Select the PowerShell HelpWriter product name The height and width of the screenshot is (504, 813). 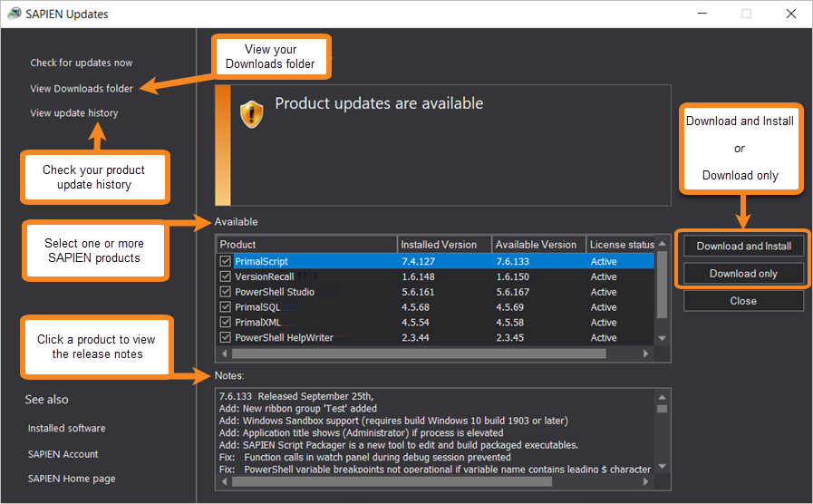point(284,337)
